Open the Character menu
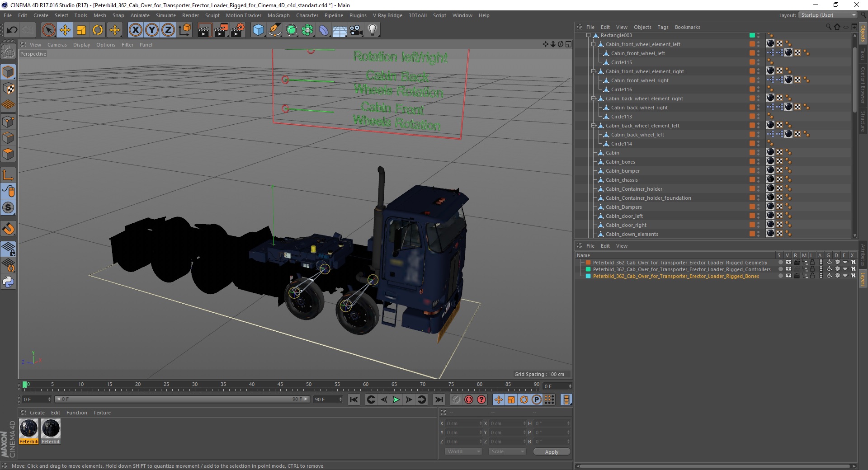Viewport: 868px width, 470px height. [x=307, y=15]
